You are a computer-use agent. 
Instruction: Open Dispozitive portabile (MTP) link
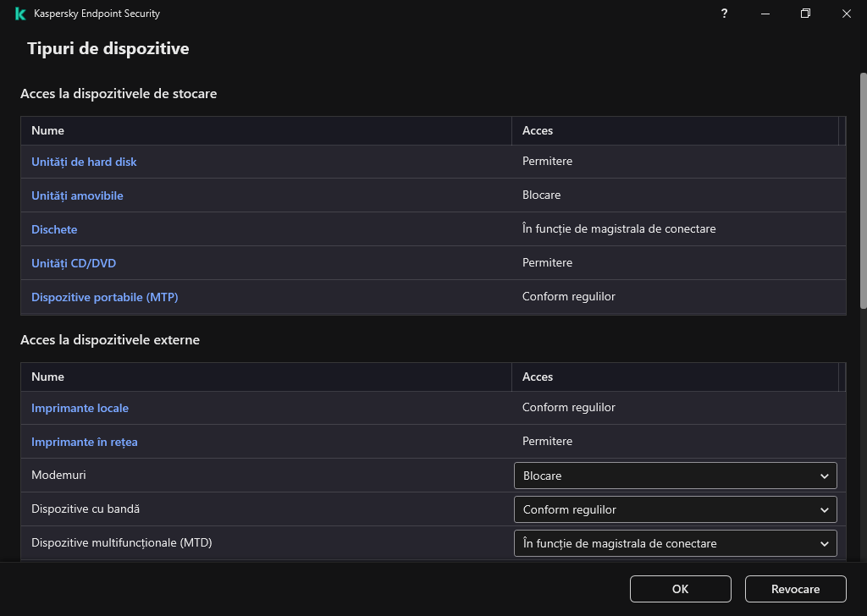pos(104,297)
